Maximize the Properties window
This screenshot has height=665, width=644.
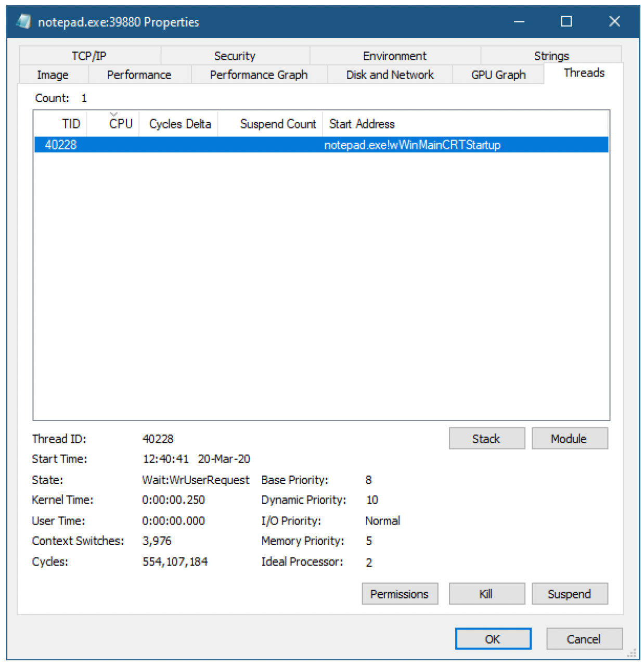point(566,21)
